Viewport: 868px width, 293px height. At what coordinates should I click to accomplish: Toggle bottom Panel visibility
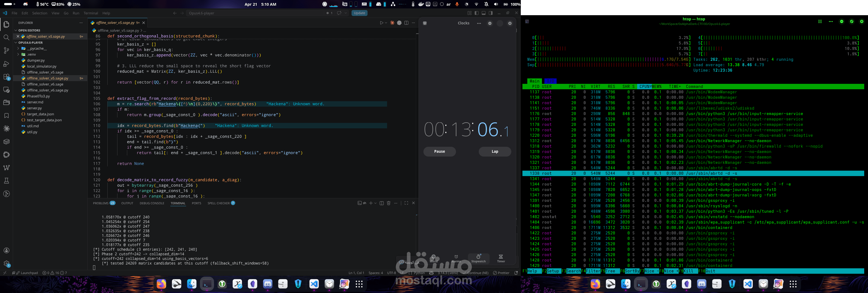coord(484,13)
